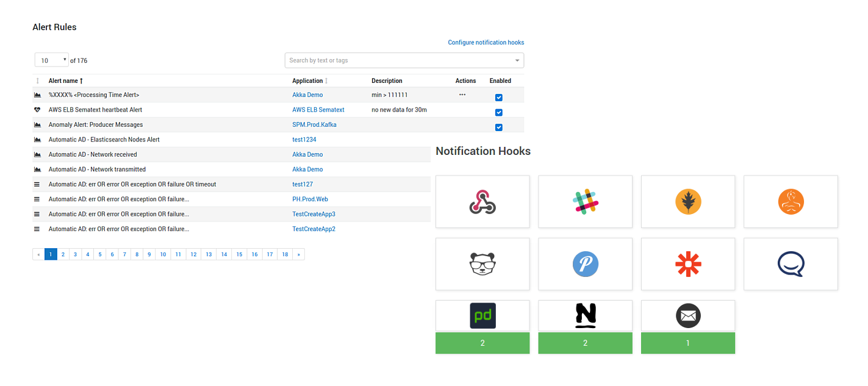Sort by the Alert name column

[x=66, y=80]
